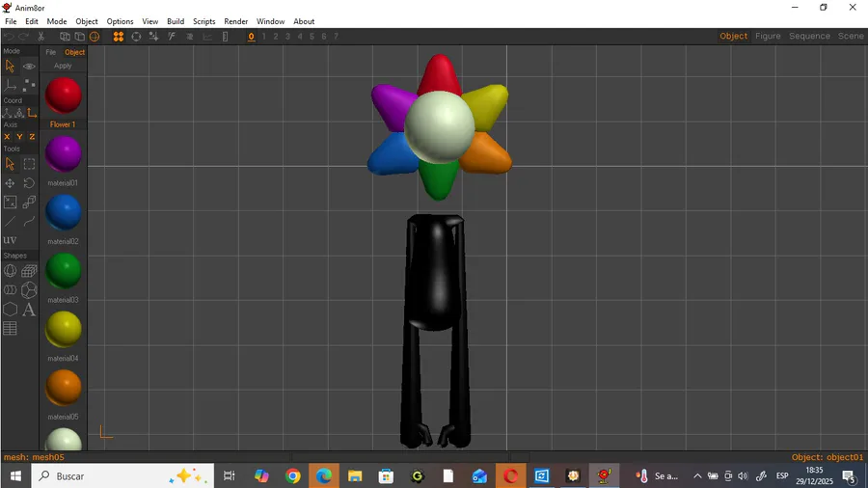Switch to File materials tab
Viewport: 868px width, 488px height.
click(x=50, y=52)
